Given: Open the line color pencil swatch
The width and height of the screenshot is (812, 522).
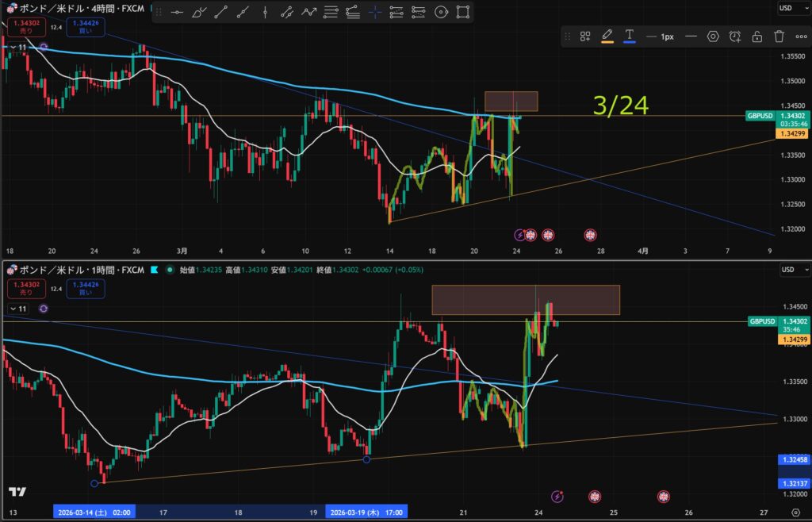Looking at the screenshot, I should [607, 36].
